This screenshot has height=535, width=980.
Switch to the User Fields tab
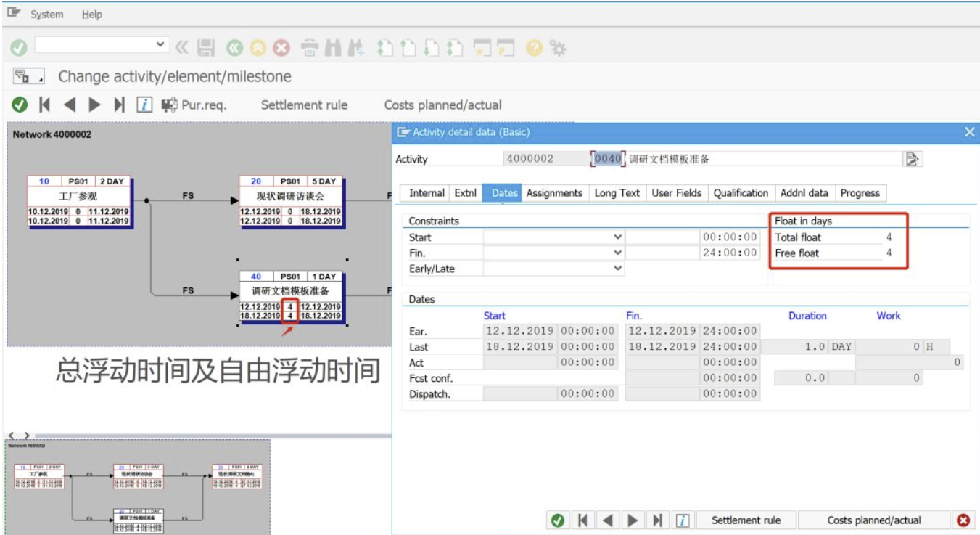(x=676, y=193)
